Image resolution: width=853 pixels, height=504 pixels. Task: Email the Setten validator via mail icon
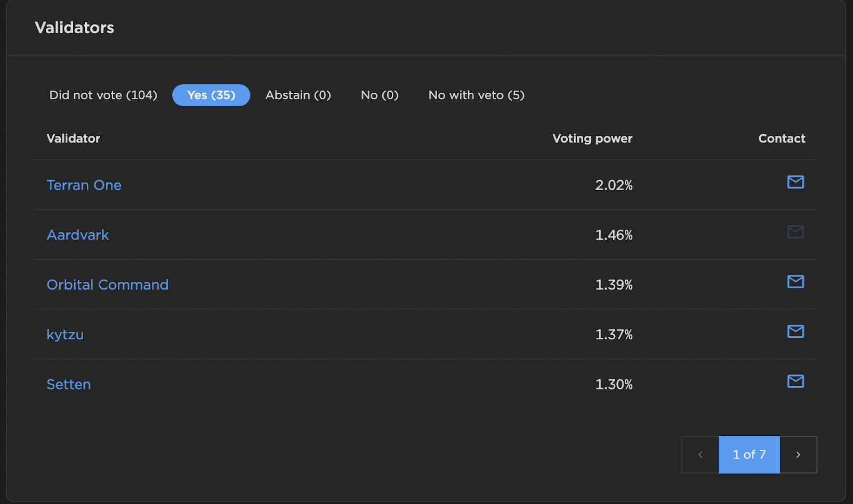click(x=795, y=381)
